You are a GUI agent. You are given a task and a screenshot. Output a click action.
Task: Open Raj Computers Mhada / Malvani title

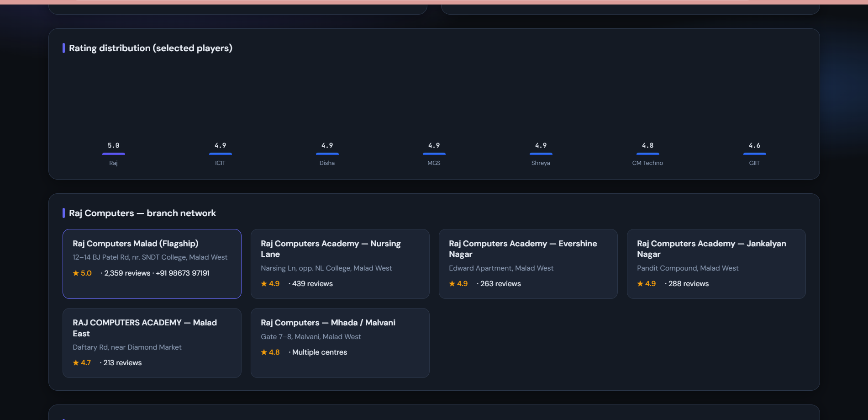click(328, 323)
